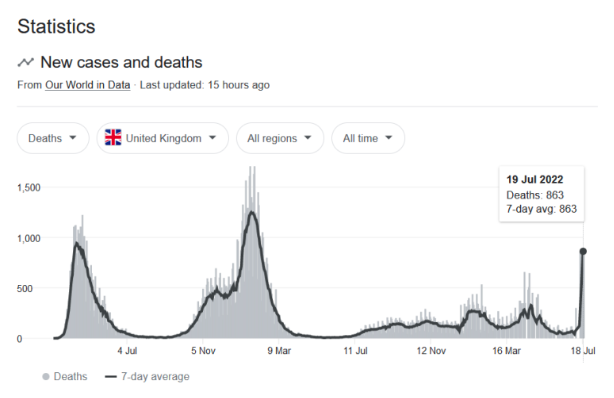Click the 19 Jul 2022 tooltip box

542,194
